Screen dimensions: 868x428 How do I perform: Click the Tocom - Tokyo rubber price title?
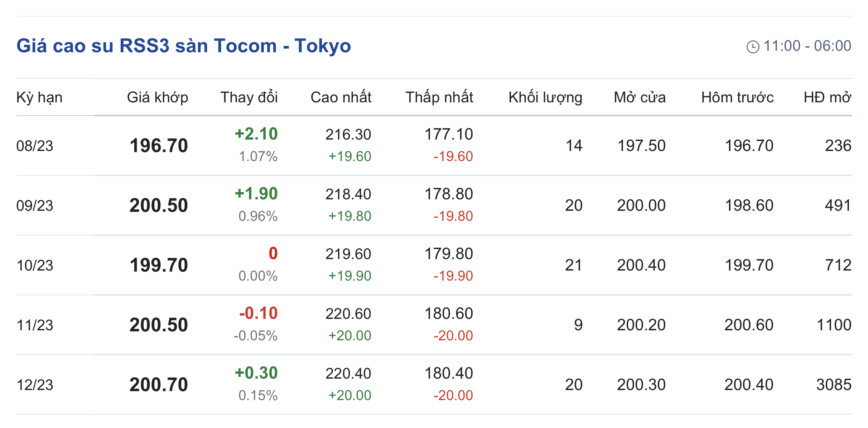[x=183, y=46]
